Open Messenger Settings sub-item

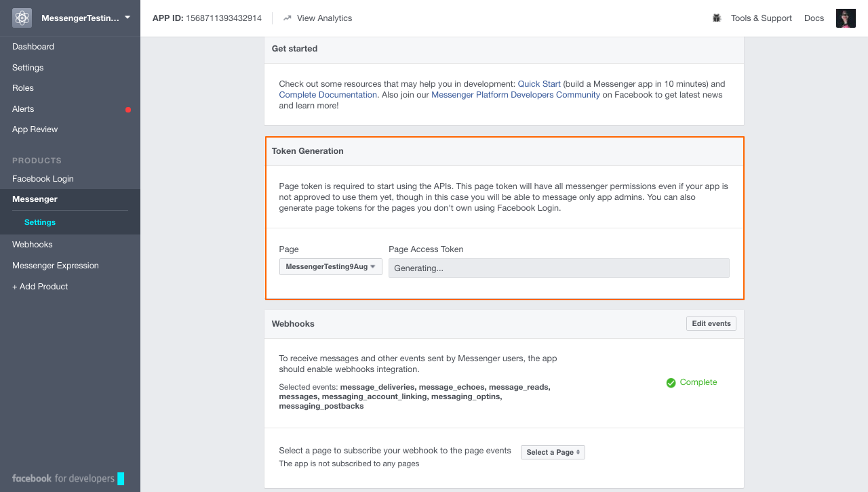coord(40,222)
